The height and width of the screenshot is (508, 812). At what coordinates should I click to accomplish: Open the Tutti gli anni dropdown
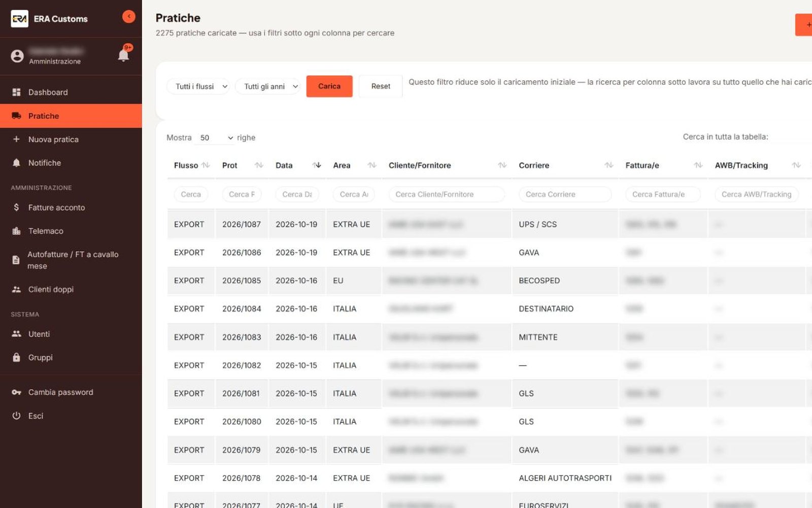(x=267, y=86)
